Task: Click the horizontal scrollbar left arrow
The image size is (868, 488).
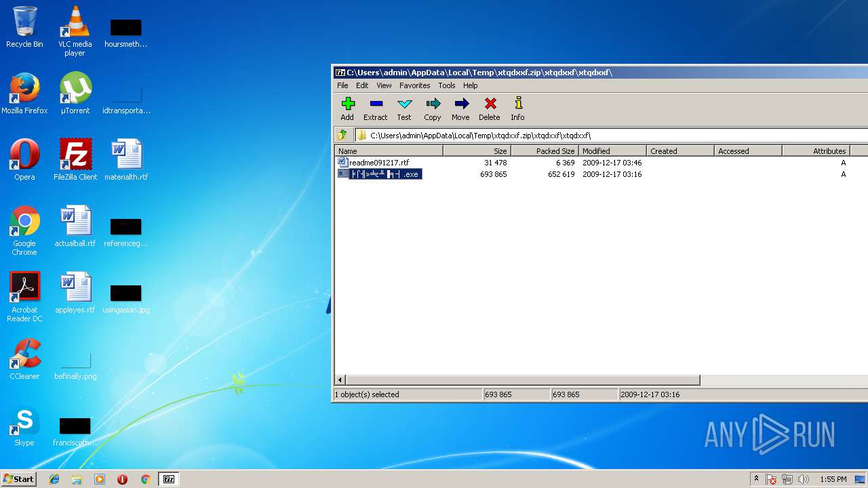Action: [340, 380]
